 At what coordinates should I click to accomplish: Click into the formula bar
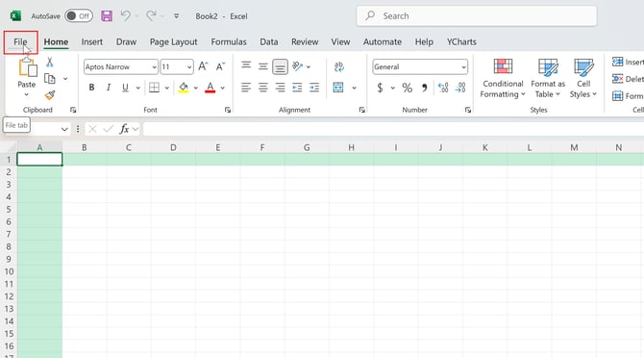pos(393,129)
